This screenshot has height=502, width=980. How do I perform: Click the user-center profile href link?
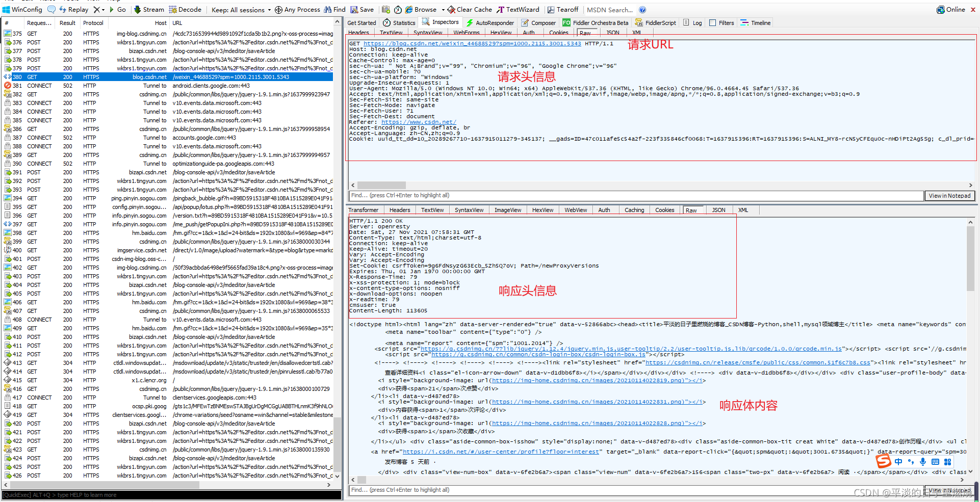tap(501, 452)
